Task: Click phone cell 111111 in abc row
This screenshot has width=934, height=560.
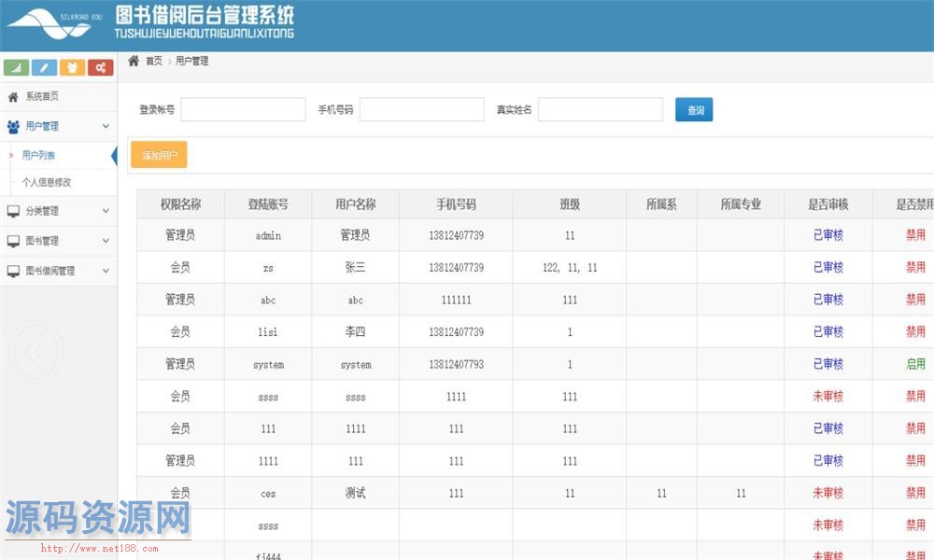Action: [x=457, y=300]
